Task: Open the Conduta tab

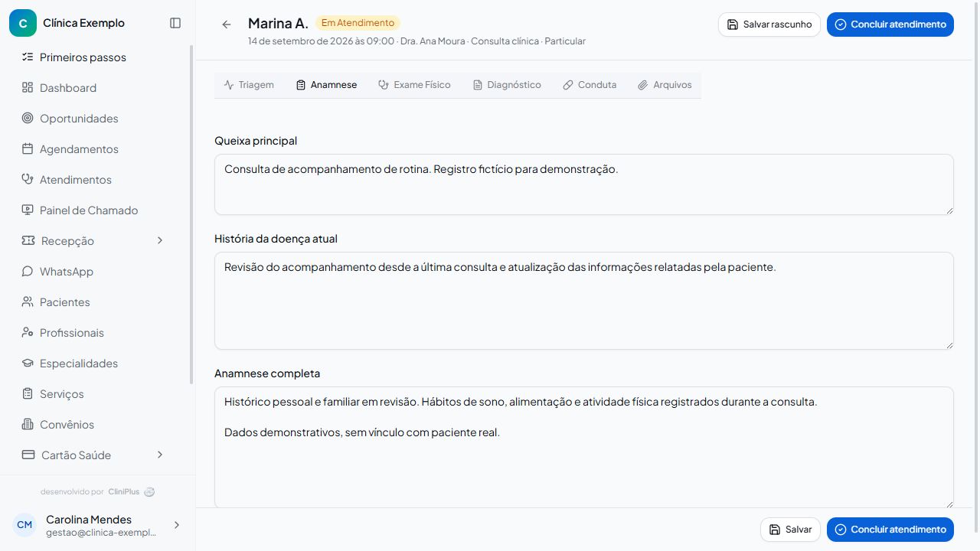Action: (x=590, y=85)
